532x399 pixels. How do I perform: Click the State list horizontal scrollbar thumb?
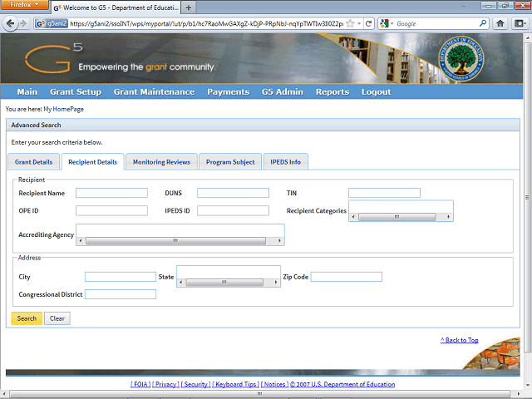(224, 283)
